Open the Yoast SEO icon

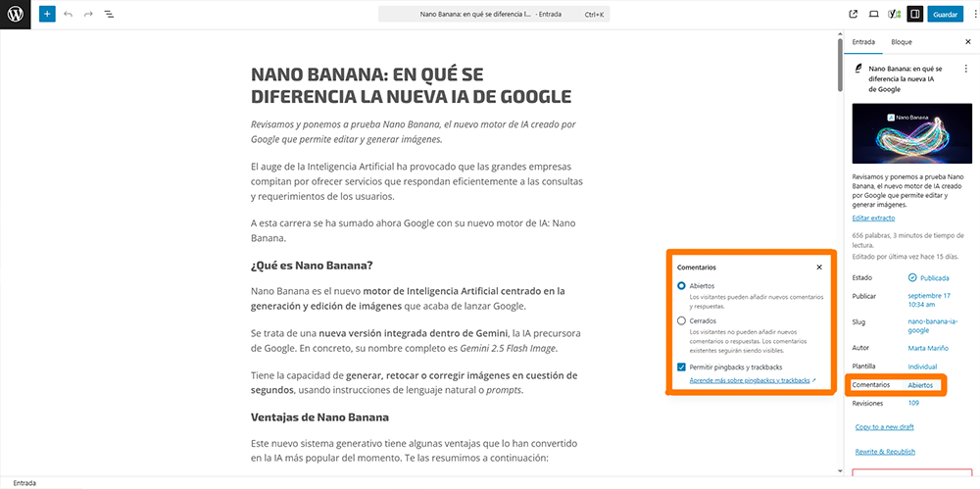click(895, 14)
